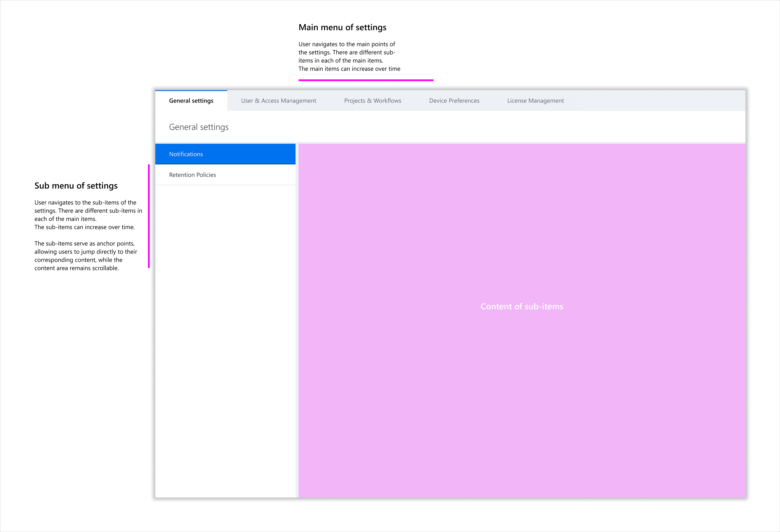
Task: Click the text 'The main items can increase over time'
Action: 349,69
